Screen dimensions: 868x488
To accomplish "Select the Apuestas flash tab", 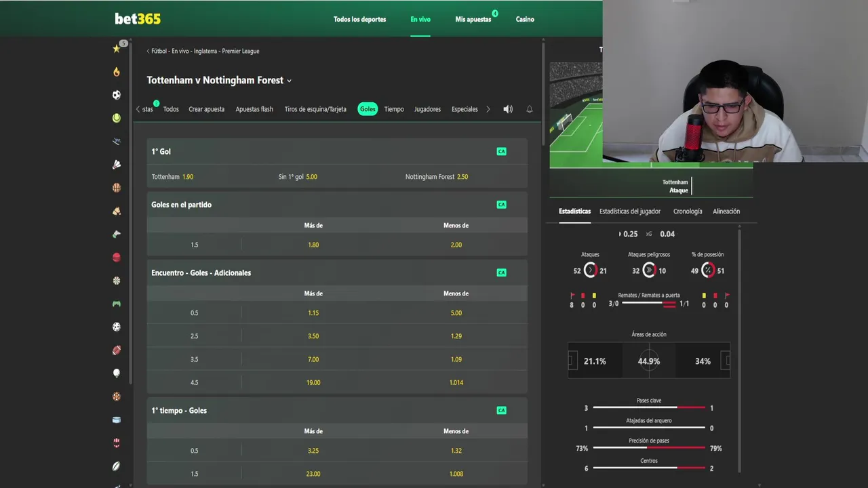I will coord(254,109).
